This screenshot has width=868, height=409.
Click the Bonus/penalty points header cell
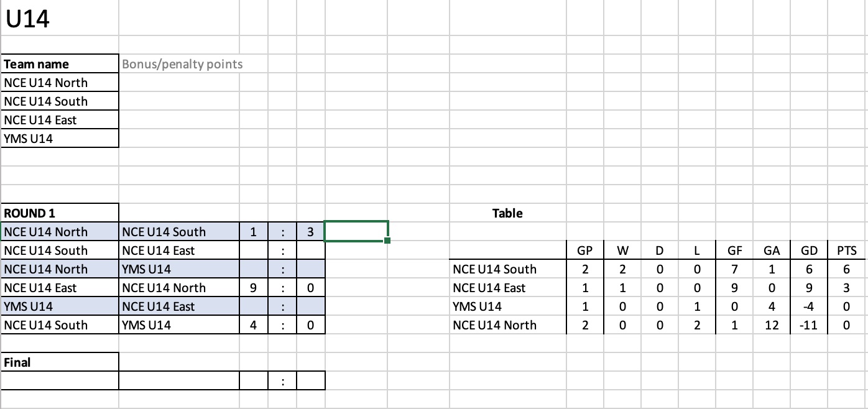(179, 64)
